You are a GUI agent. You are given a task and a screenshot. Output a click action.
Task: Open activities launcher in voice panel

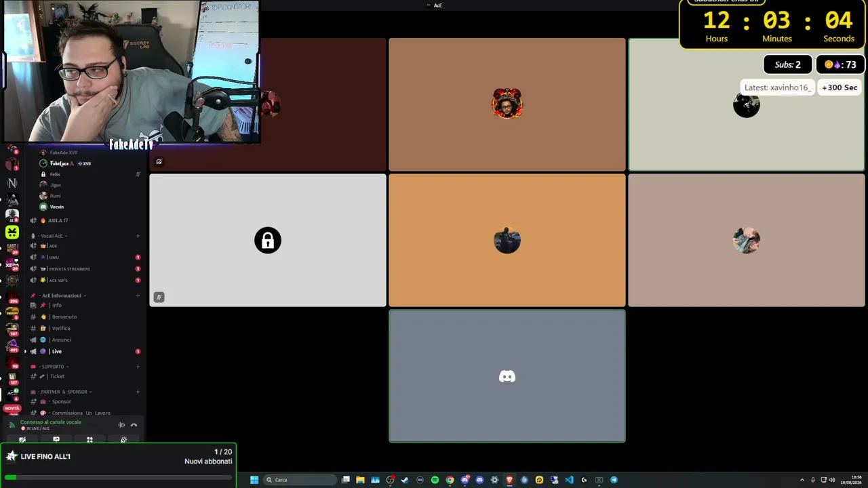pyautogui.click(x=90, y=439)
